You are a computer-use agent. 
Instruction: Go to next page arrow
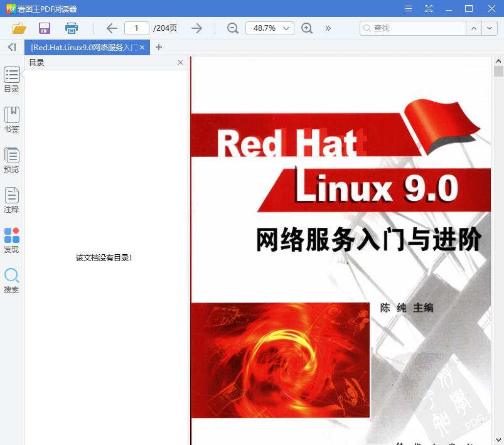[x=196, y=28]
